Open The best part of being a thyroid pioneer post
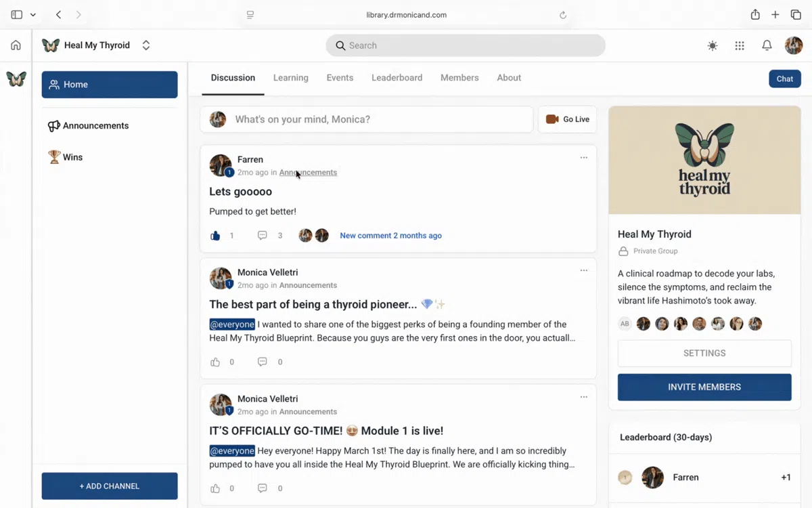Screen dimensions: 812x508 pyautogui.click(x=327, y=304)
